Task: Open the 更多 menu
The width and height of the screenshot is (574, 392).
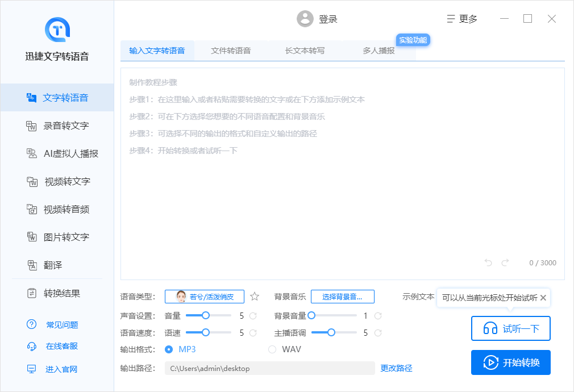Action: pyautogui.click(x=462, y=19)
